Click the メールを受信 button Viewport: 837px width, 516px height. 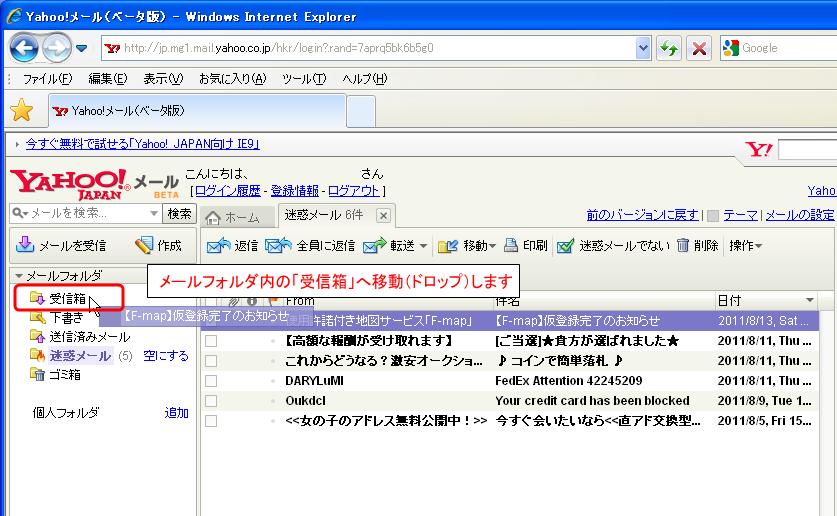point(61,245)
